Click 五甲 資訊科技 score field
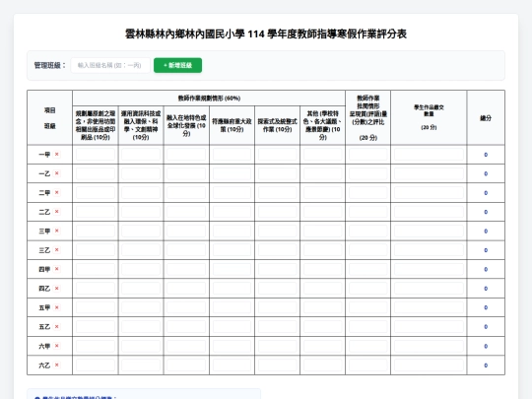Image resolution: width=532 pixels, height=399 pixels. point(141,307)
